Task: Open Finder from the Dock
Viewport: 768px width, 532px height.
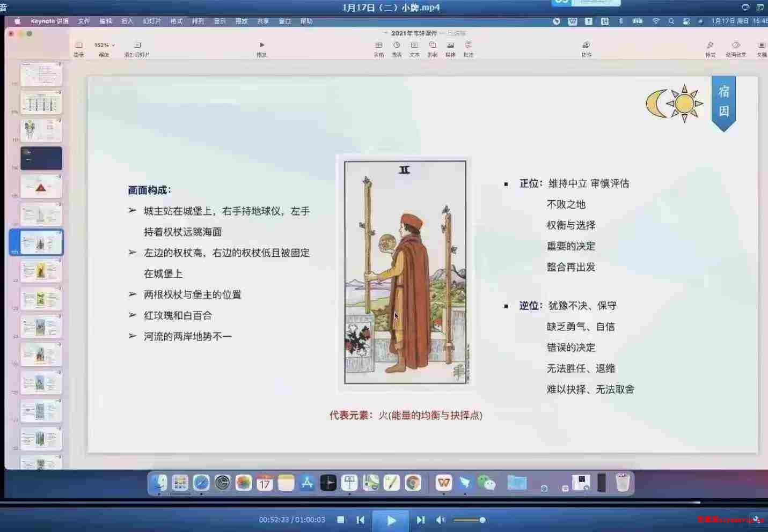Action: [x=159, y=483]
